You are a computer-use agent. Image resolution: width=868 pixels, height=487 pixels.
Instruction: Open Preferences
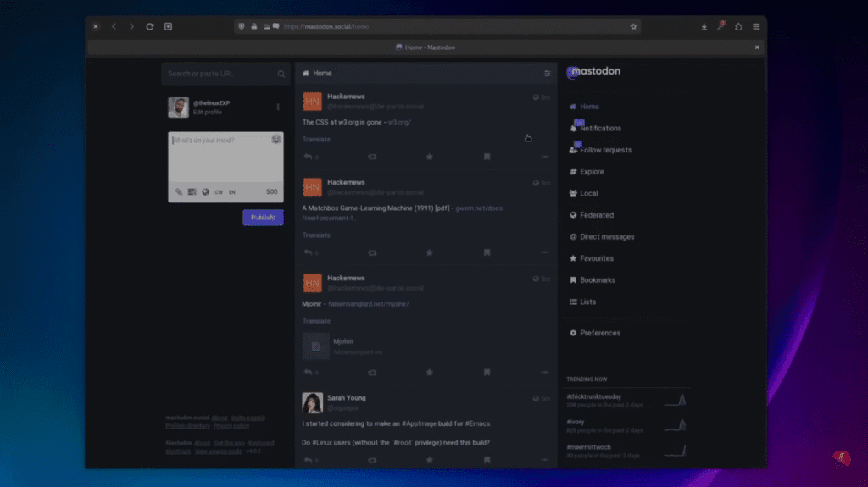(x=594, y=333)
